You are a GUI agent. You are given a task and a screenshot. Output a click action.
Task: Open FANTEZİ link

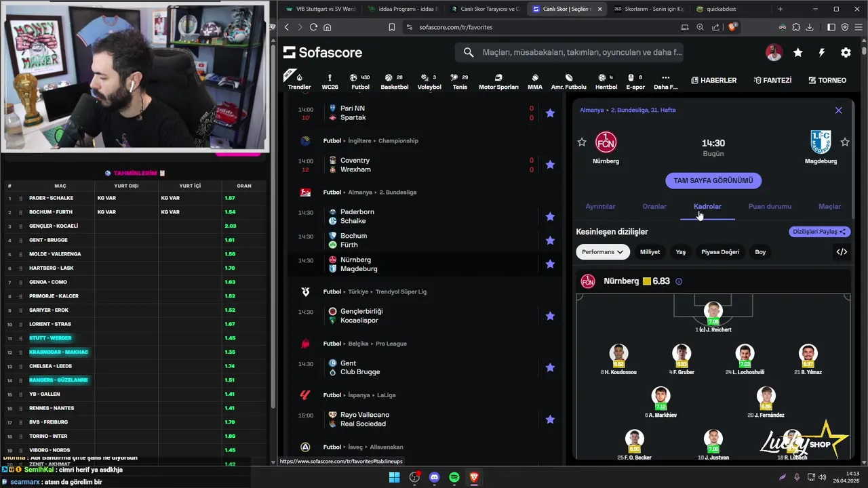(772, 80)
